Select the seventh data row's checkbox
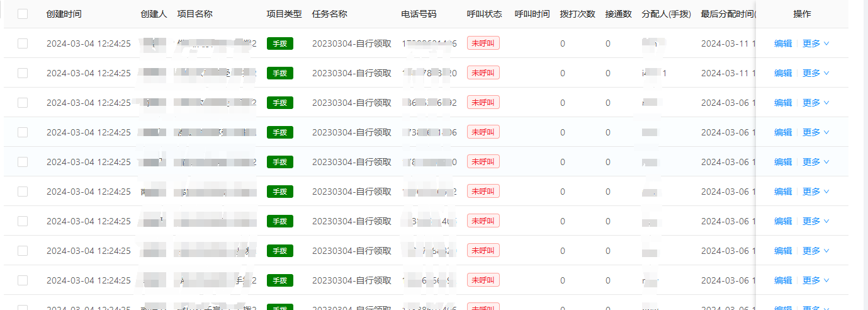Screen dimensions: 868x310 click(23, 221)
